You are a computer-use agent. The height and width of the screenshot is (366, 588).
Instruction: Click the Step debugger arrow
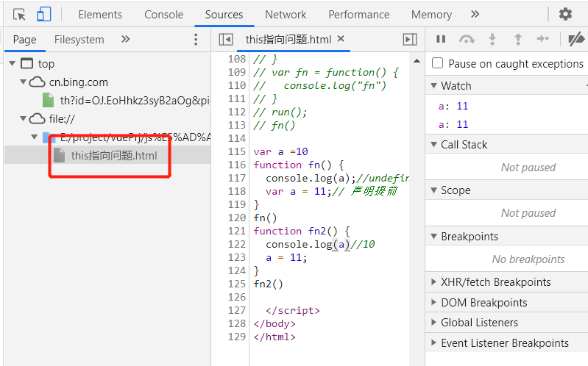(x=542, y=39)
